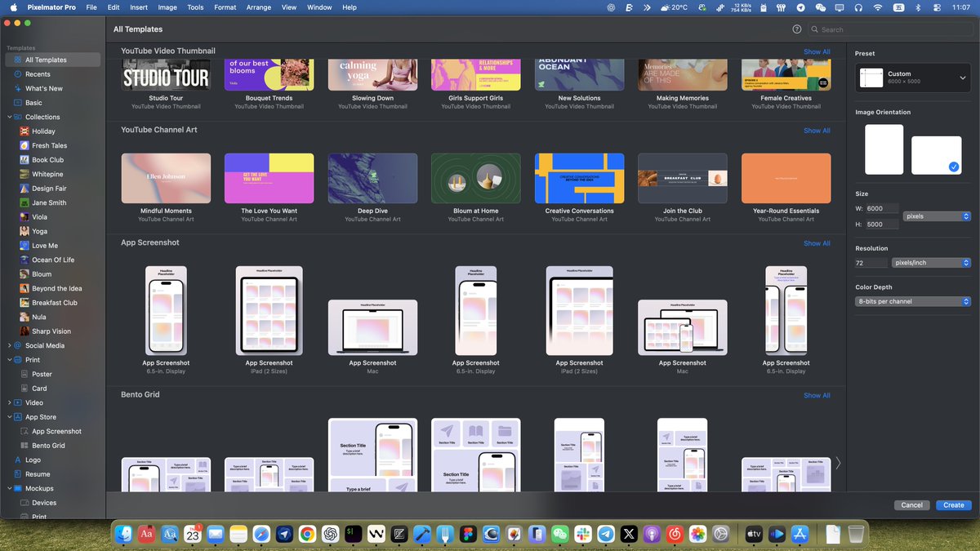Expand the Social Media collection group
980x551 pixels.
(8, 345)
